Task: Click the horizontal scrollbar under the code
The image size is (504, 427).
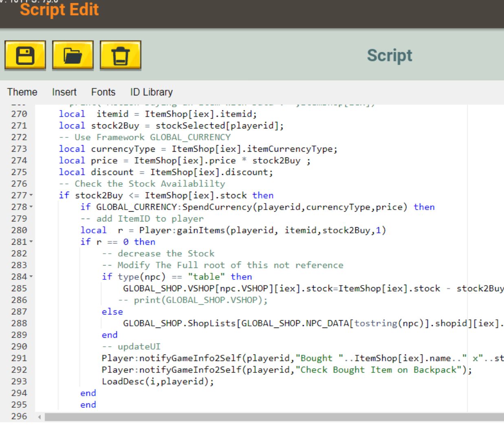Action: pyautogui.click(x=273, y=417)
